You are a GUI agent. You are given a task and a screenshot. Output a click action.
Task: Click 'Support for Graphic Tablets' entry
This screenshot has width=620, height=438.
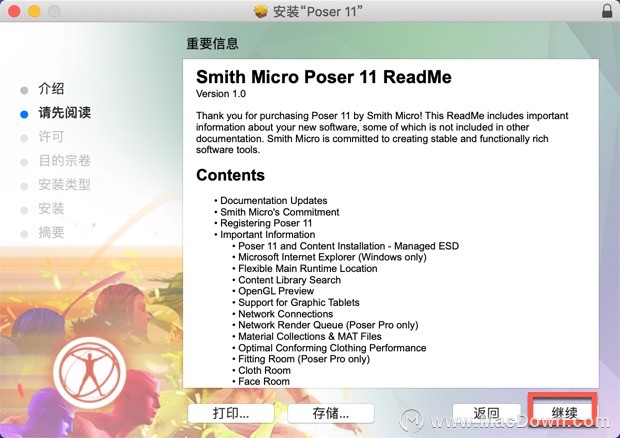tap(299, 302)
